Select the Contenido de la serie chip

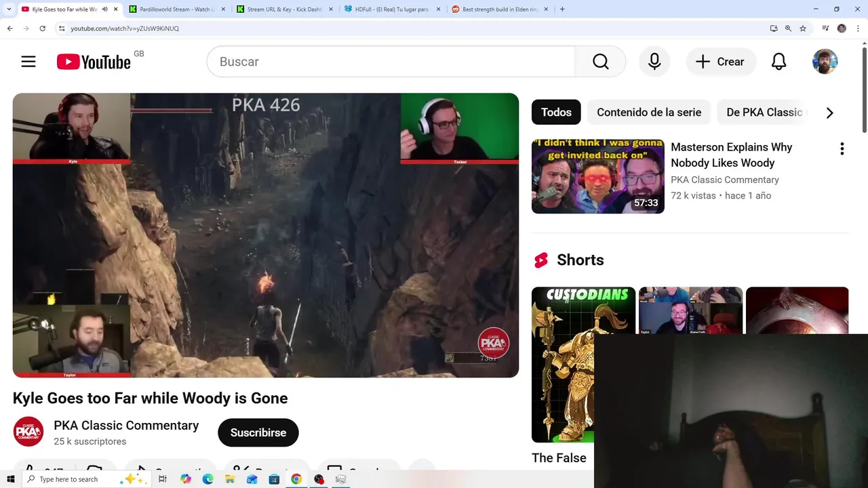649,113
